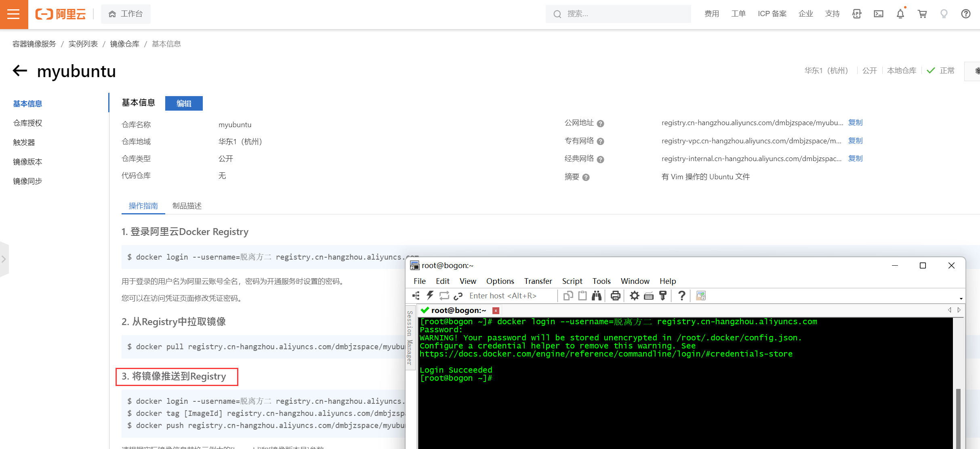The width and height of the screenshot is (980, 449).
Task: Click the 阿里云 logo
Action: (61, 14)
